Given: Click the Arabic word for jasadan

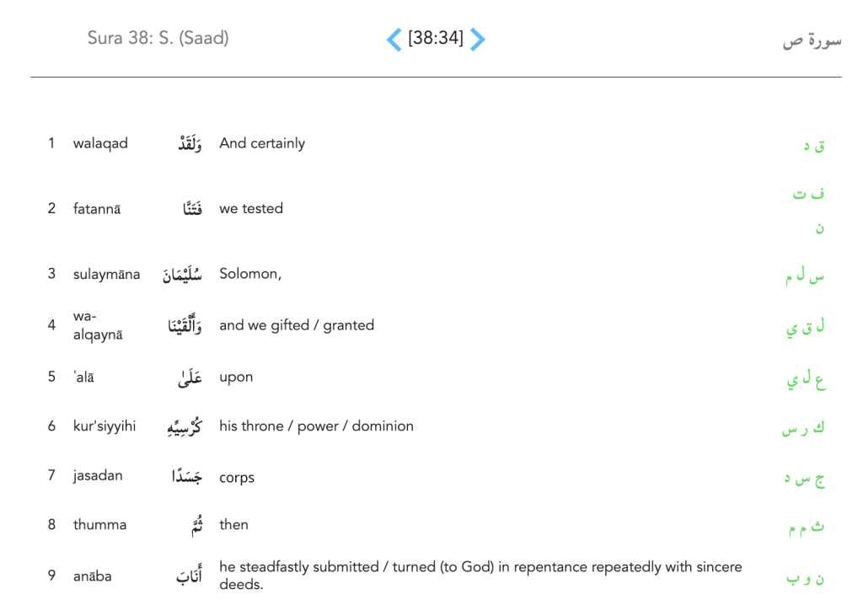Looking at the screenshot, I should [186, 476].
